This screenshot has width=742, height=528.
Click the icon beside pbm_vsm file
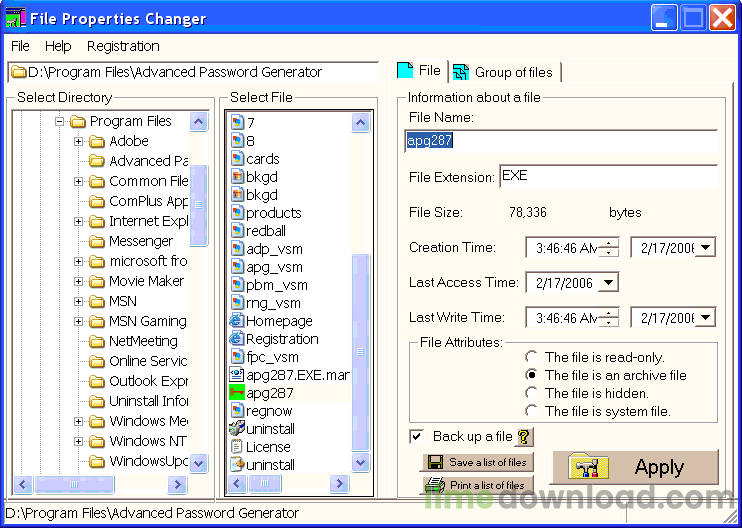[x=237, y=285]
